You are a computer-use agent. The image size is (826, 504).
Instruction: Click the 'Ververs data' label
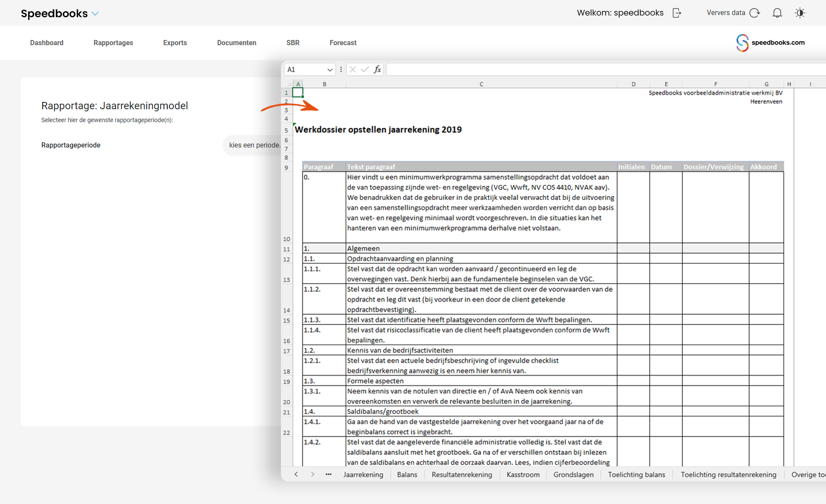coord(726,13)
